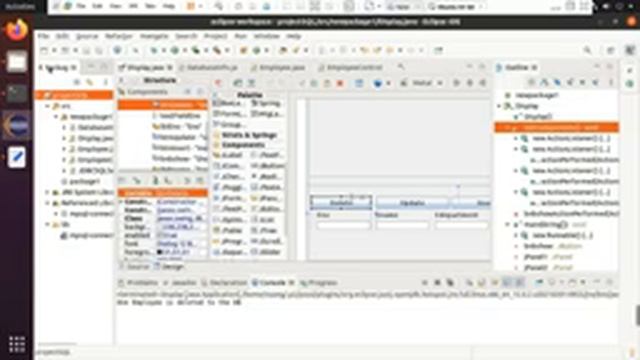
Task: Collapse the src folder in Package Explorer
Action: tap(47, 106)
